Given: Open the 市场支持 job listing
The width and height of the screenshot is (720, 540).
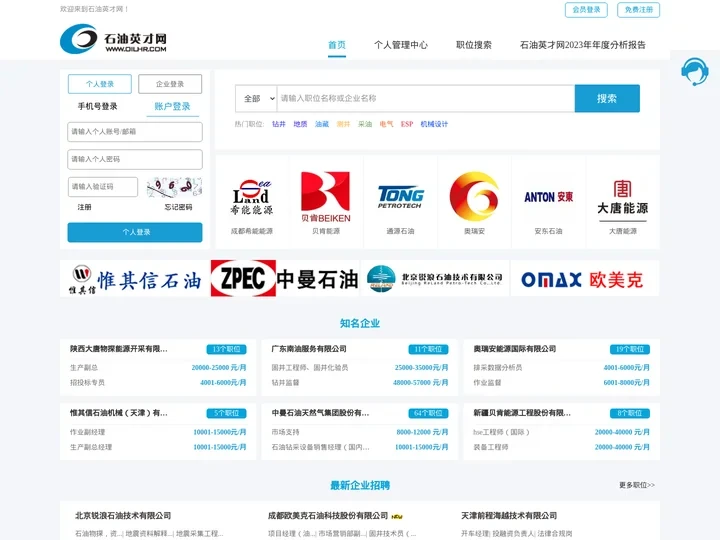Looking at the screenshot, I should pyautogui.click(x=285, y=432).
